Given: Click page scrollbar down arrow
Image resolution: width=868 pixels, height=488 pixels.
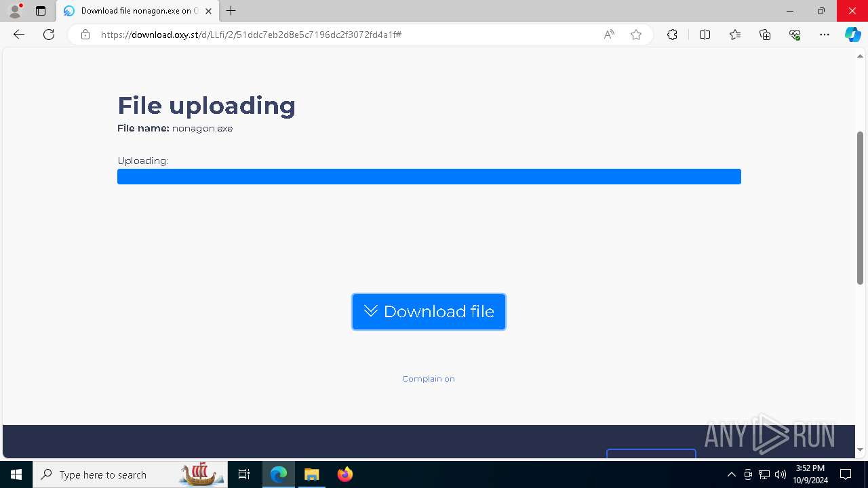Looking at the screenshot, I should pyautogui.click(x=860, y=449).
